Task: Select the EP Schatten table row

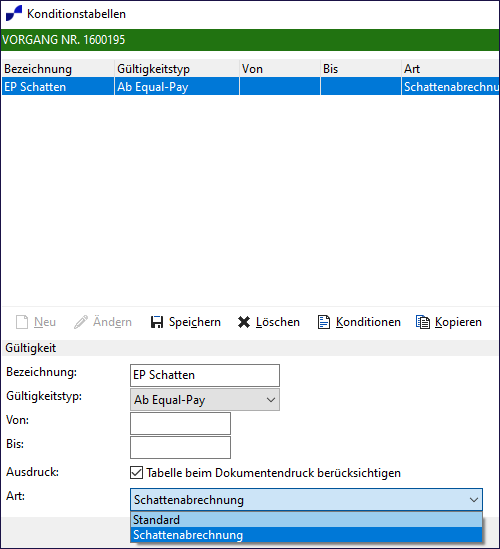Action: 250,86
